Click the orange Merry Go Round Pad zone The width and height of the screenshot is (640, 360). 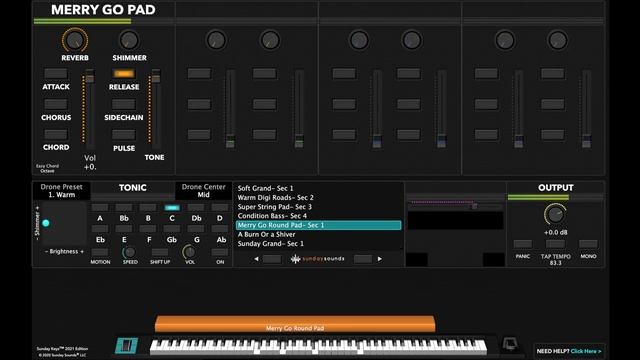295,324
